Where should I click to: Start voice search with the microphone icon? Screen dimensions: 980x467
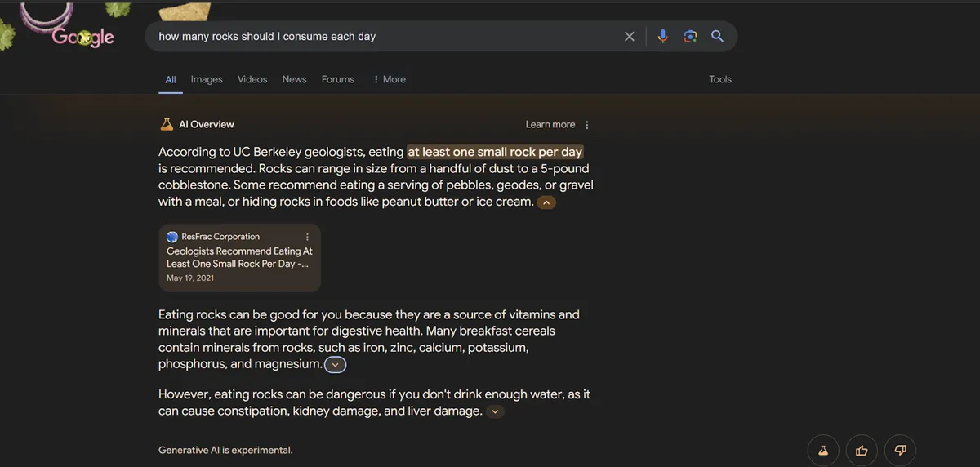coord(662,37)
